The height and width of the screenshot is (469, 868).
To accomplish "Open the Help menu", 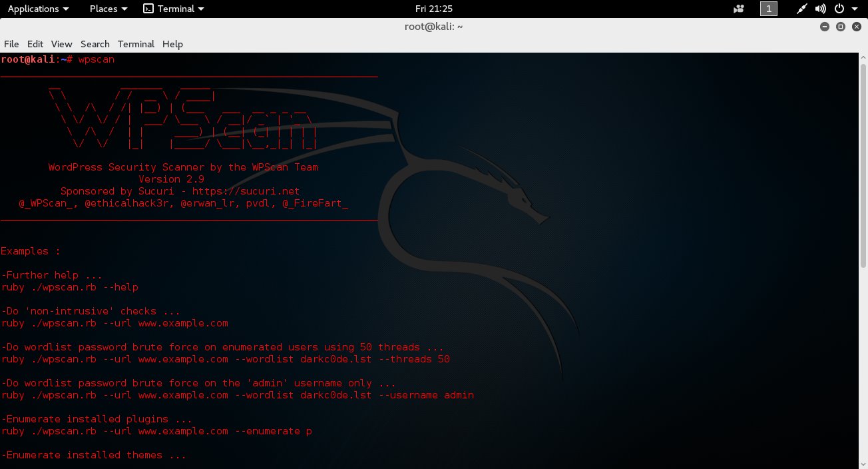I will point(172,44).
